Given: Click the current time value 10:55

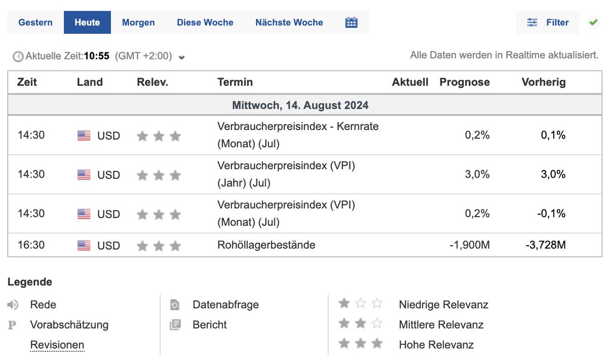Looking at the screenshot, I should click(x=97, y=56).
